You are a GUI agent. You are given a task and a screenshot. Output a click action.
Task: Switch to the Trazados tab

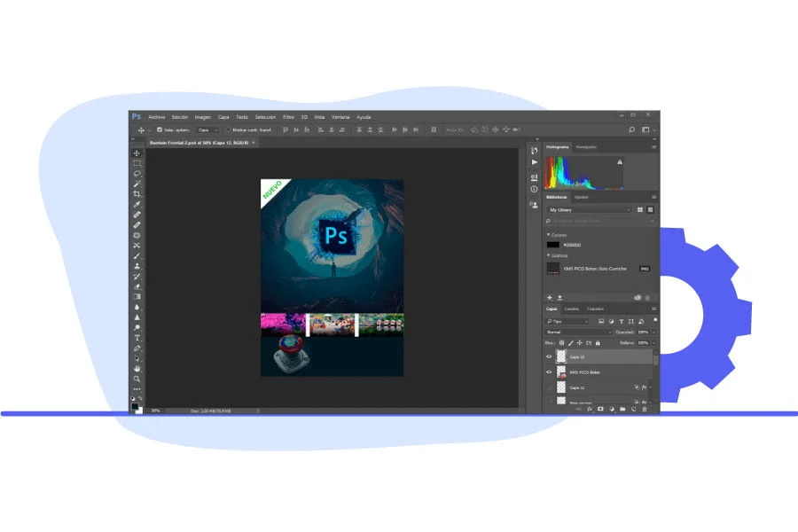595,309
